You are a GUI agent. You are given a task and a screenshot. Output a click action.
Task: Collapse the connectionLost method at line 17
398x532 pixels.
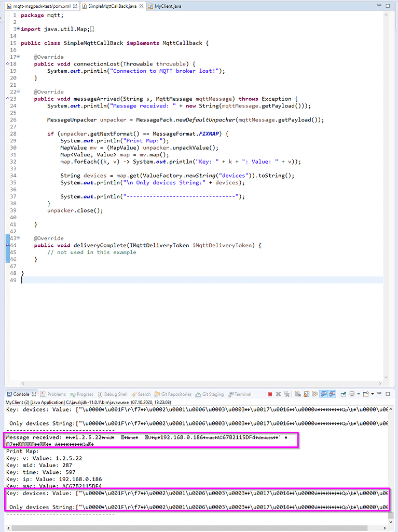18,56
